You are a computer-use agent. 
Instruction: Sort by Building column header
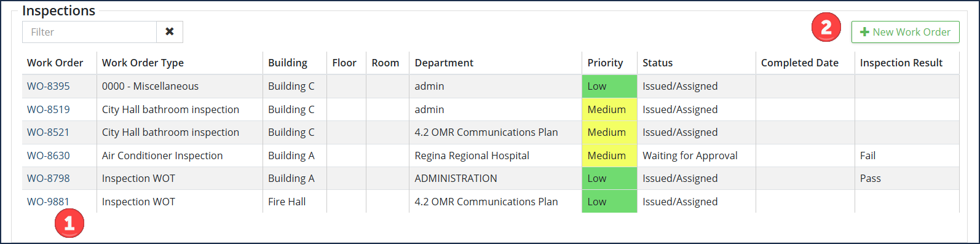[x=288, y=63]
